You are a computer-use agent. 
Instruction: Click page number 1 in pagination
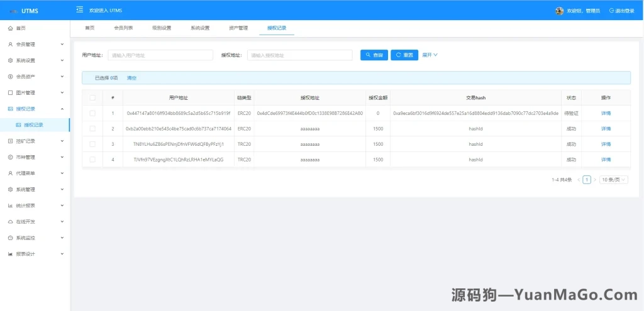click(x=587, y=180)
